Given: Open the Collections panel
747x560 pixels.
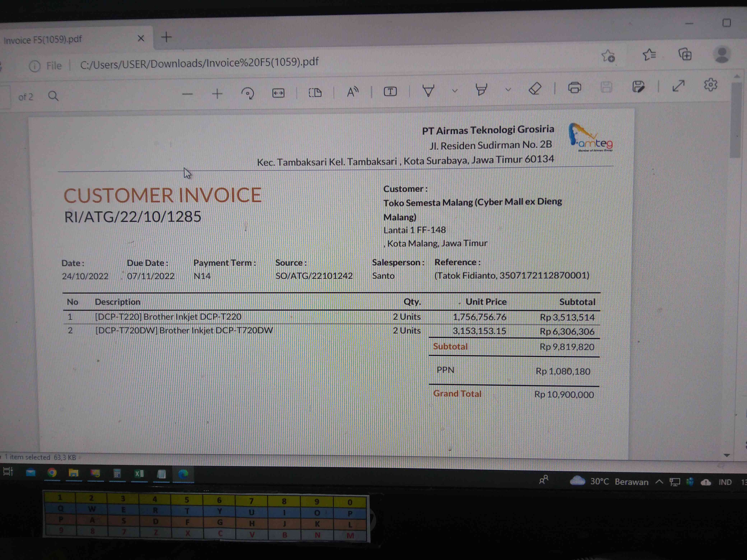Looking at the screenshot, I should pyautogui.click(x=685, y=54).
